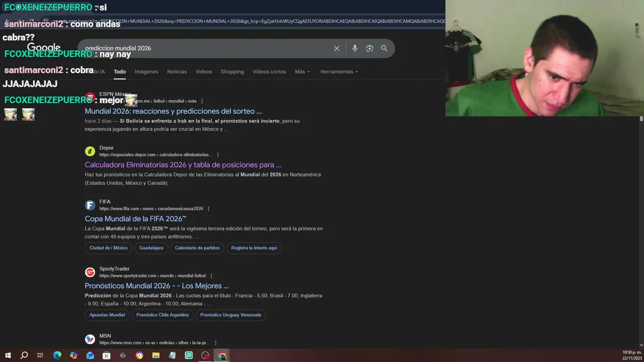Open 'Mundial 2026: reacciones y predicciones del sorteo'
This screenshot has width=644, height=362.
[x=173, y=111]
